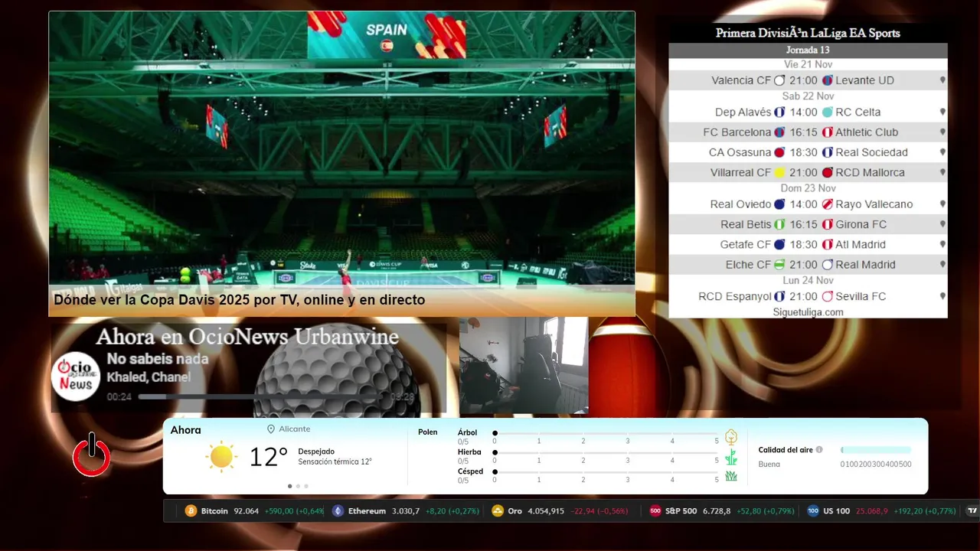Click the Ethereum icon in ticker

pyautogui.click(x=338, y=510)
